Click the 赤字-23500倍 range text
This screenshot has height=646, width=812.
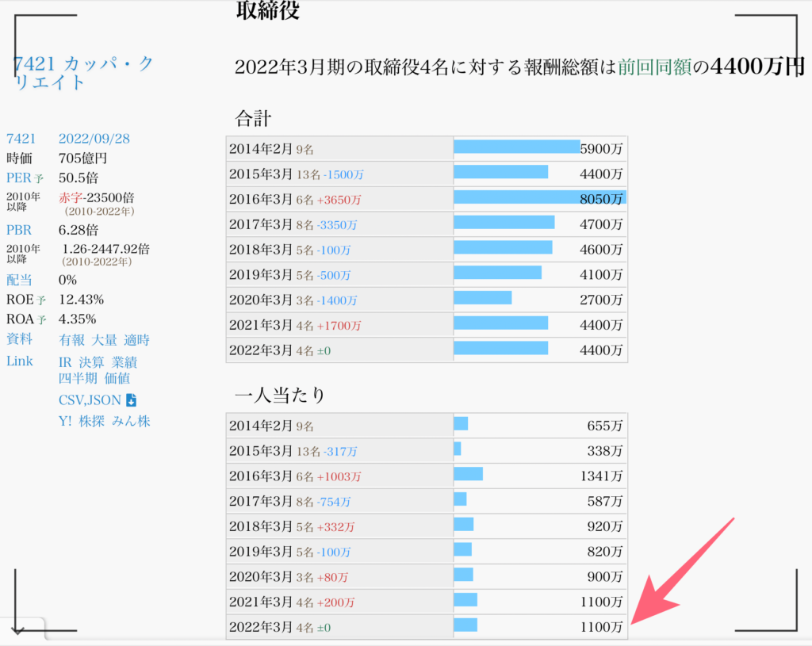pyautogui.click(x=96, y=197)
